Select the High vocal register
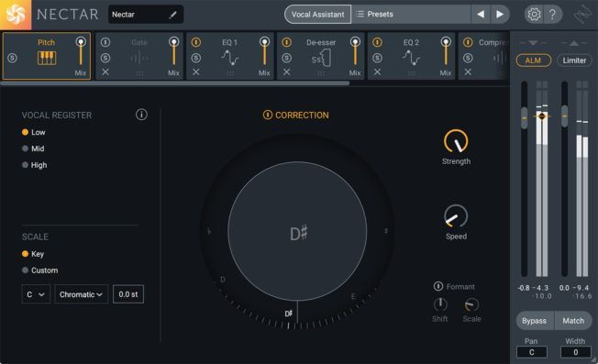The width and height of the screenshot is (598, 364). tap(34, 165)
